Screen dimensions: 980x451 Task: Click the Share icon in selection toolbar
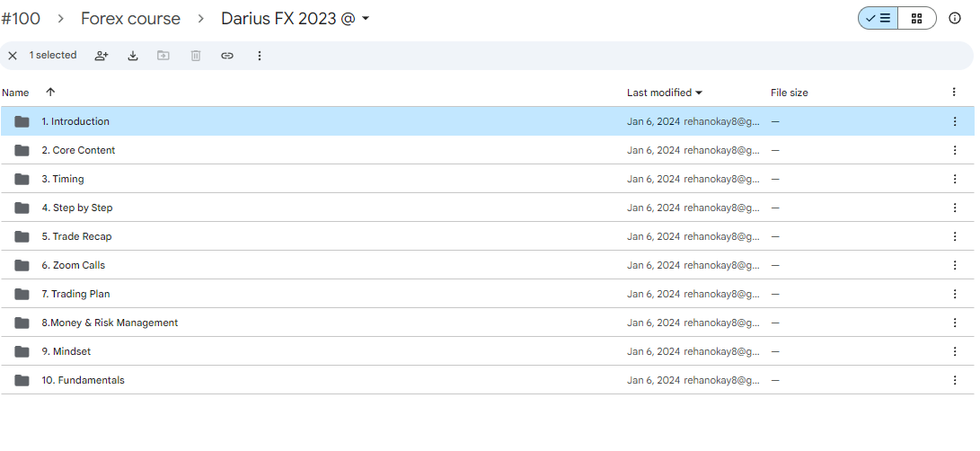[x=102, y=56]
